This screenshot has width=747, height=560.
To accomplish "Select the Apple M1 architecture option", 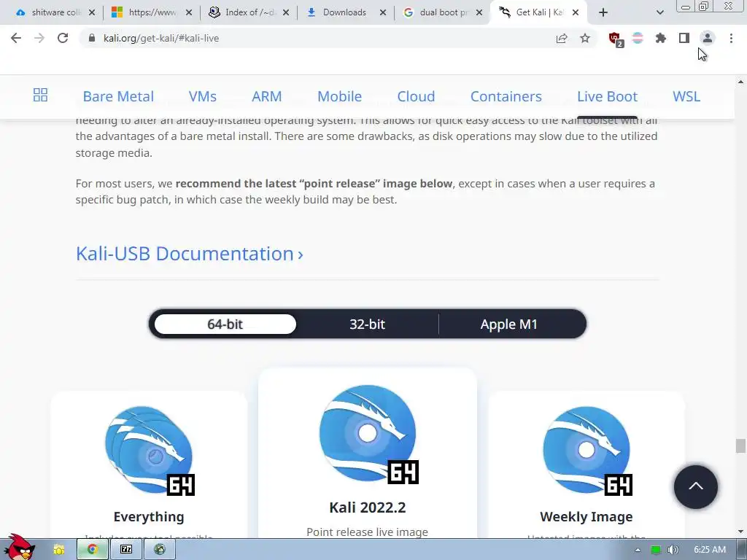I will coord(508,324).
